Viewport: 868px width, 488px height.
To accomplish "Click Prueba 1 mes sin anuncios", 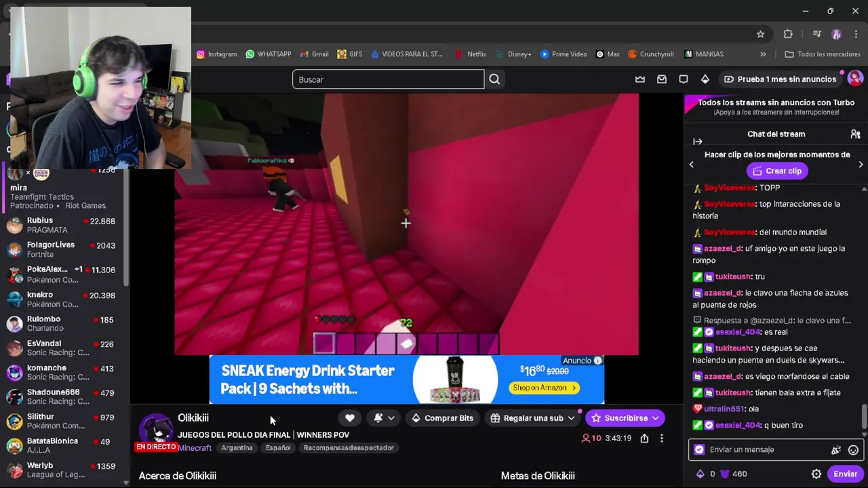I will (x=780, y=79).
